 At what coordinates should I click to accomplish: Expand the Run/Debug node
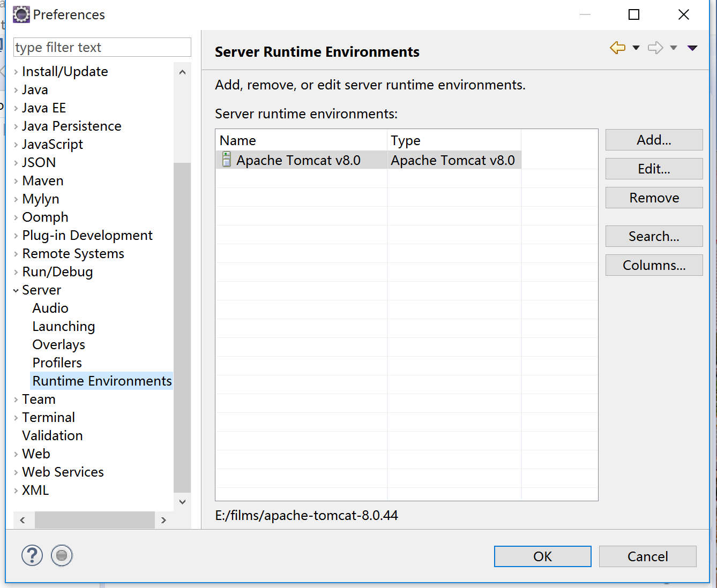click(x=16, y=272)
